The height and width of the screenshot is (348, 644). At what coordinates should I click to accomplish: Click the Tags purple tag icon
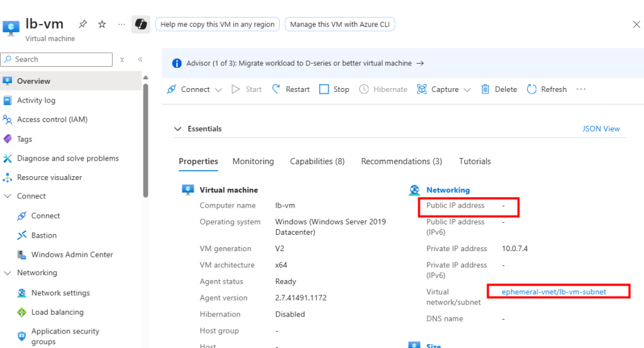(8, 139)
